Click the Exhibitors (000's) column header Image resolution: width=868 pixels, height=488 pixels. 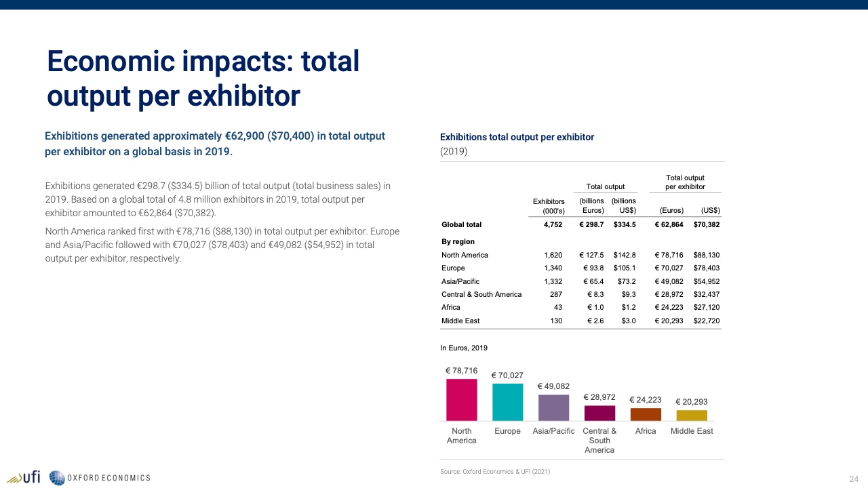(549, 206)
